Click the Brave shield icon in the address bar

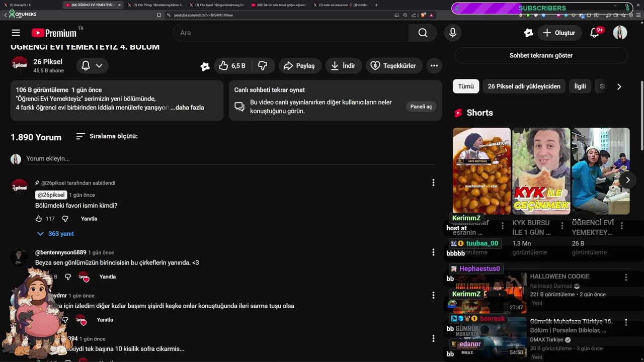click(424, 15)
